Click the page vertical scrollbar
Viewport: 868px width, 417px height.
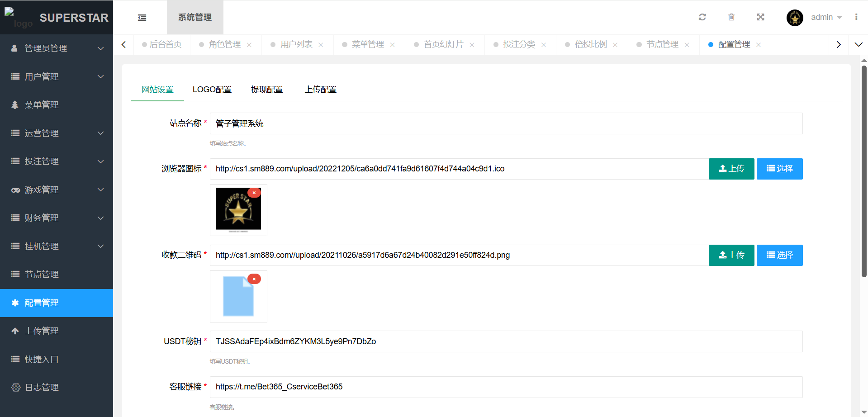click(864, 171)
